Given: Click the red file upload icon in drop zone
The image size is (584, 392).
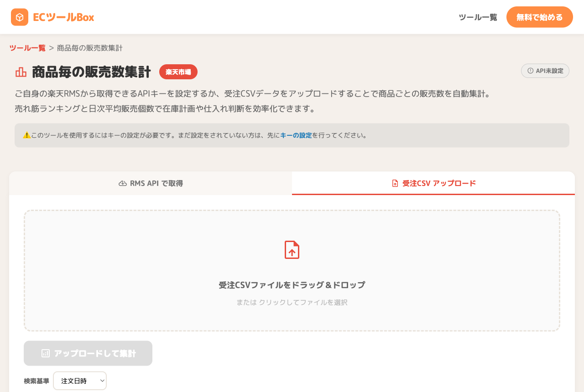Looking at the screenshot, I should click(x=292, y=250).
